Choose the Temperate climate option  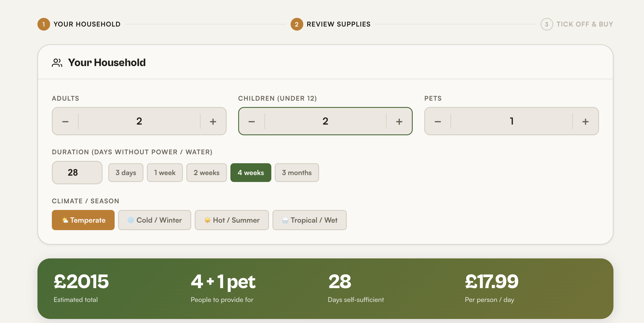coord(83,220)
